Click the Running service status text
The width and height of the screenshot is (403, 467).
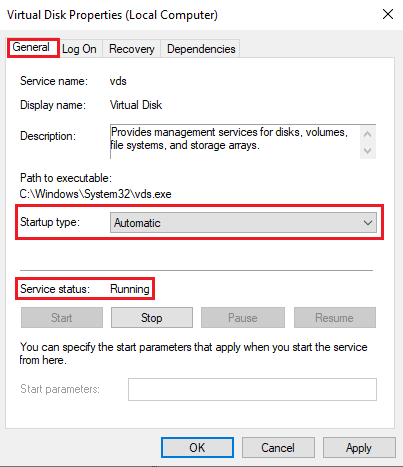point(130,289)
